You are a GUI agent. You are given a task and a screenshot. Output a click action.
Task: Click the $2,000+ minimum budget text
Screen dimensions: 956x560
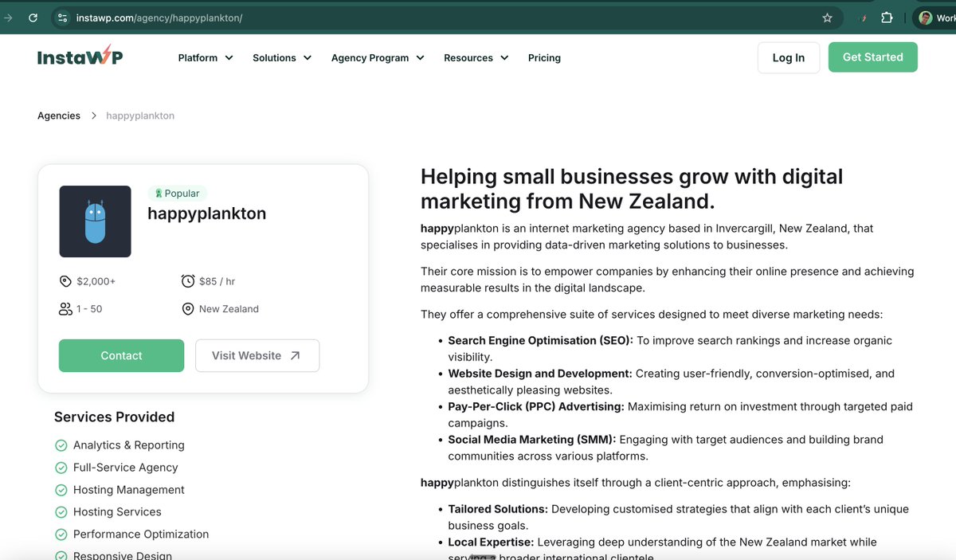tap(96, 281)
